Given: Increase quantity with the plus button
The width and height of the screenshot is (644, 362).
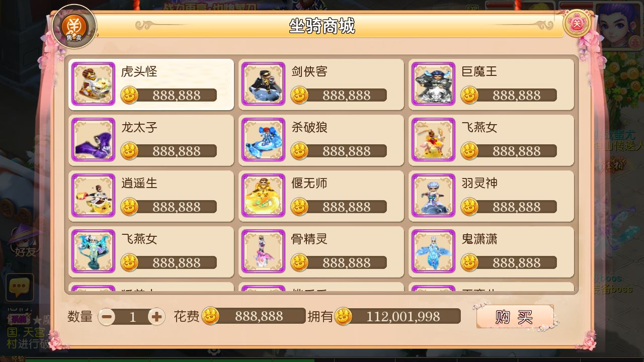Looking at the screenshot, I should coord(156,317).
